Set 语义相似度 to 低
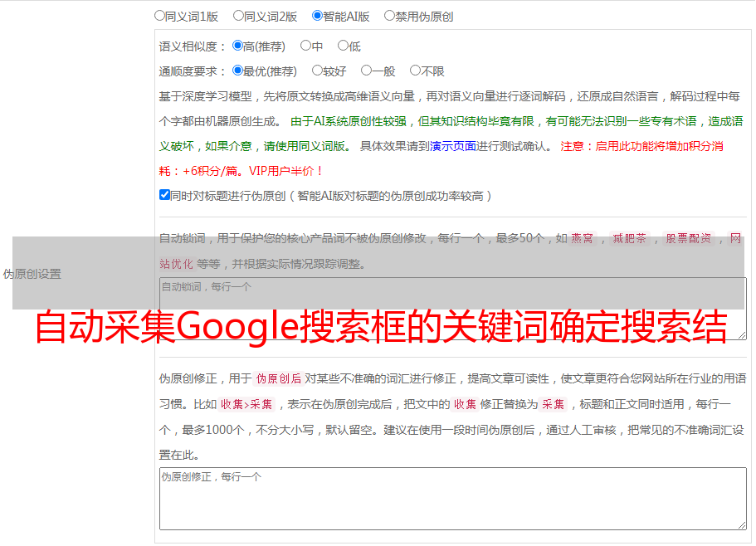The height and width of the screenshot is (546, 756). (343, 46)
